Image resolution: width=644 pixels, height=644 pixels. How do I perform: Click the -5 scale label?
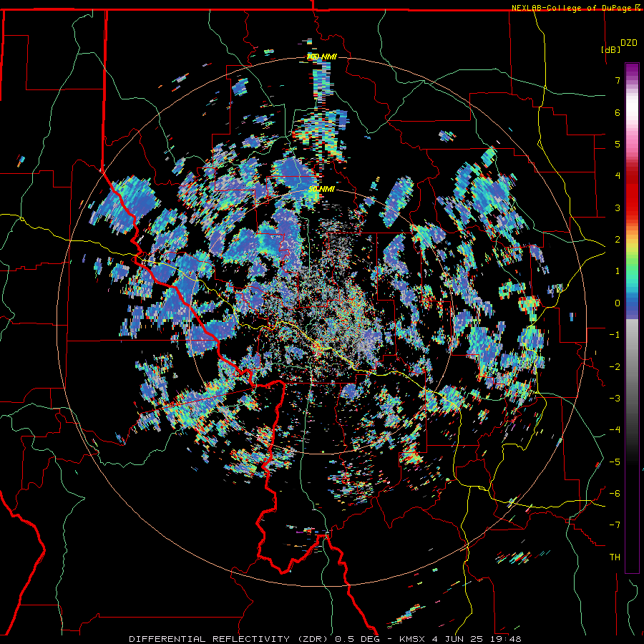coord(615,462)
